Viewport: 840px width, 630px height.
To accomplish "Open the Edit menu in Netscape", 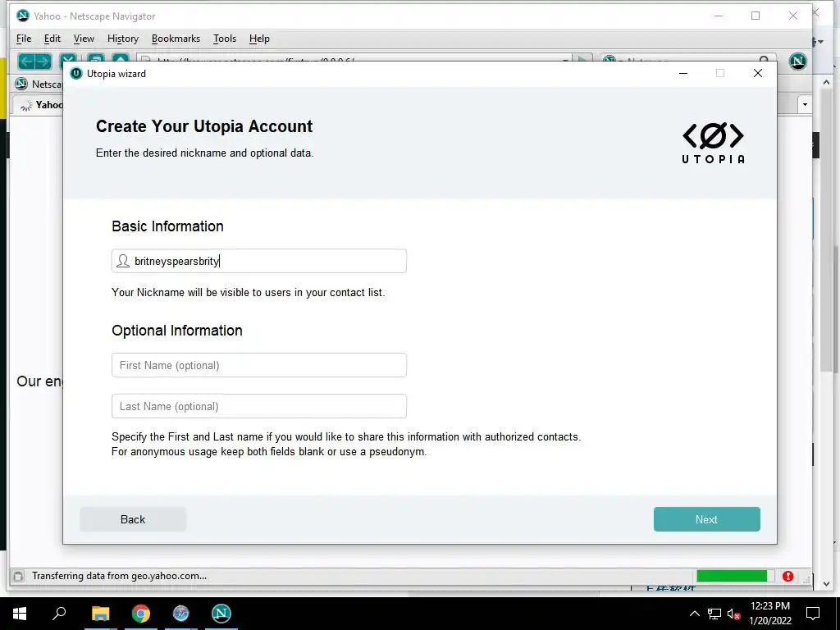I will point(52,39).
